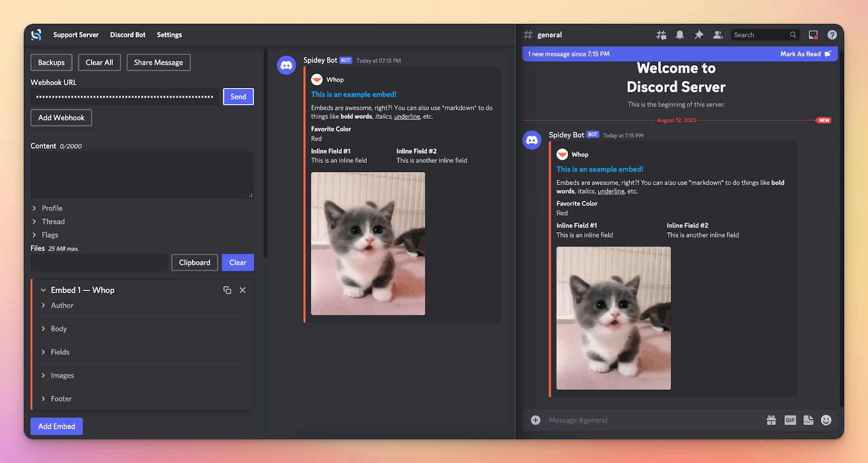Click the Send button
The image size is (868, 463).
click(238, 97)
